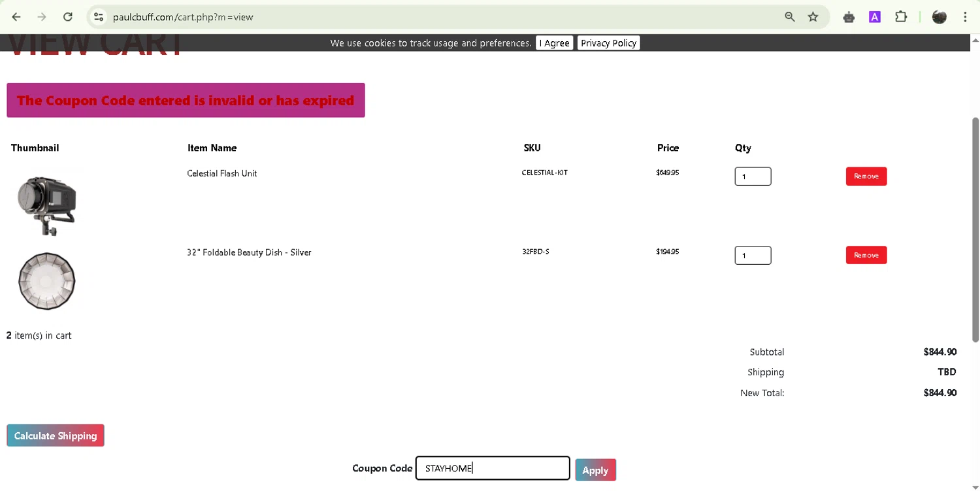Click the invalid coupon code error message
Image resolution: width=980 pixels, height=491 pixels.
(186, 101)
